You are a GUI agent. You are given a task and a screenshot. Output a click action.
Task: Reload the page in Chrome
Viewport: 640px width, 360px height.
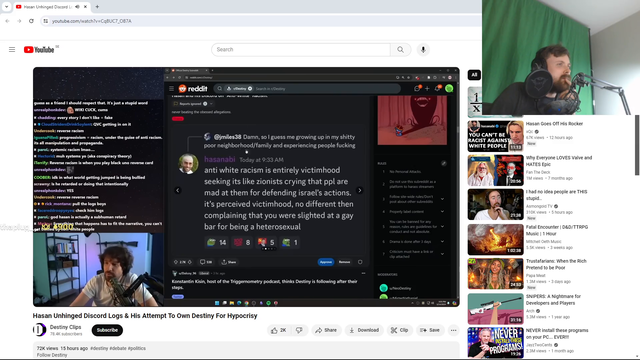click(31, 21)
